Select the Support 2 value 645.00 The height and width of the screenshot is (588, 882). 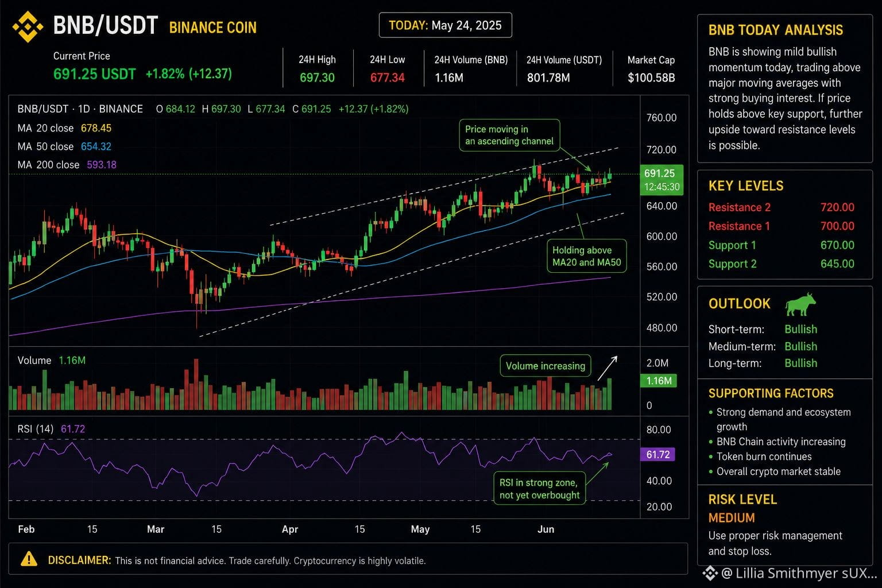pos(837,264)
